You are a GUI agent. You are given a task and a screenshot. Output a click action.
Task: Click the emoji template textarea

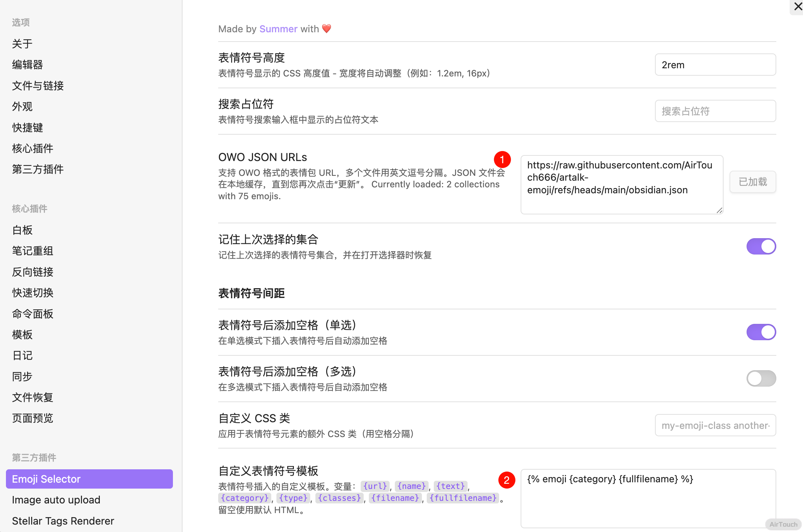648,498
